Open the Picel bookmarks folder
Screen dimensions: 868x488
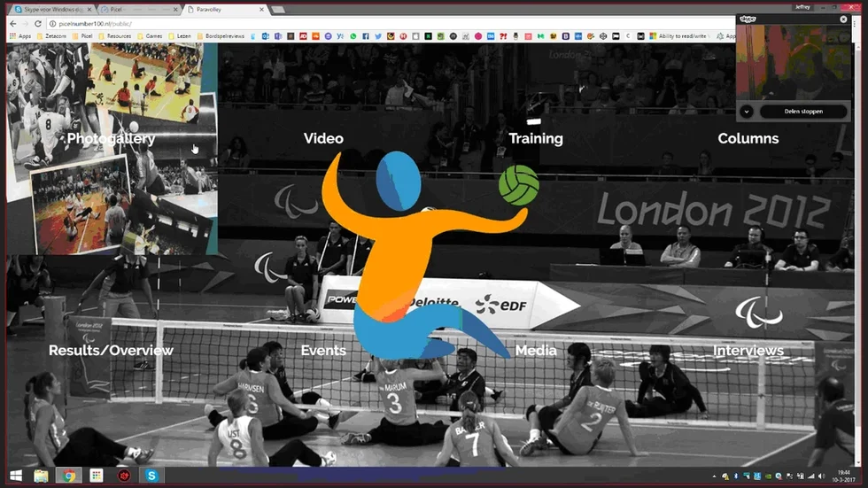pos(81,36)
